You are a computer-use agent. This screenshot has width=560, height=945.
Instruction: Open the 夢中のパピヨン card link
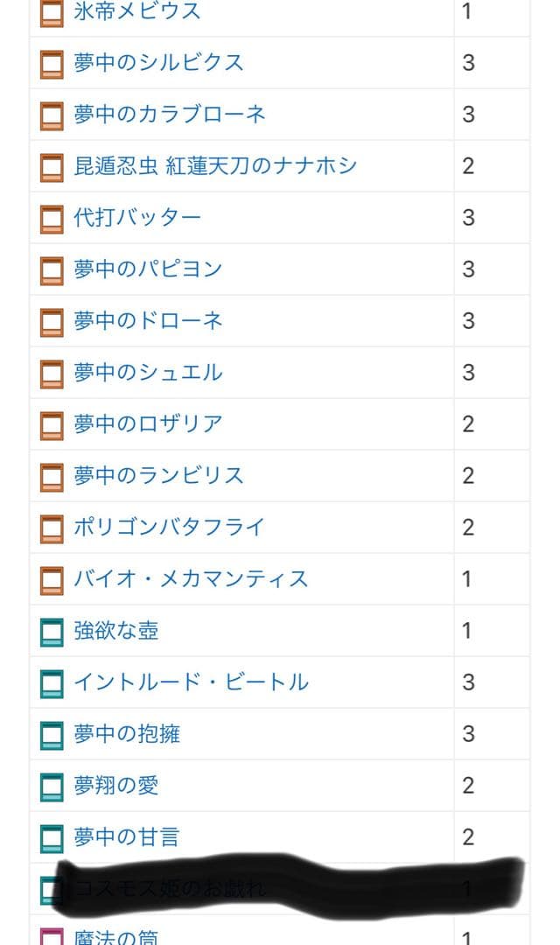point(148,269)
